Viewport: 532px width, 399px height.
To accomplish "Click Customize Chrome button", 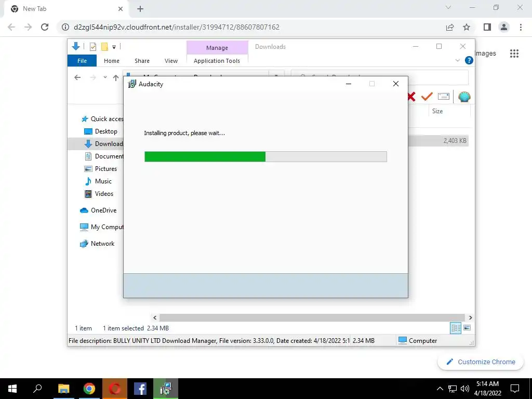I will [481, 362].
